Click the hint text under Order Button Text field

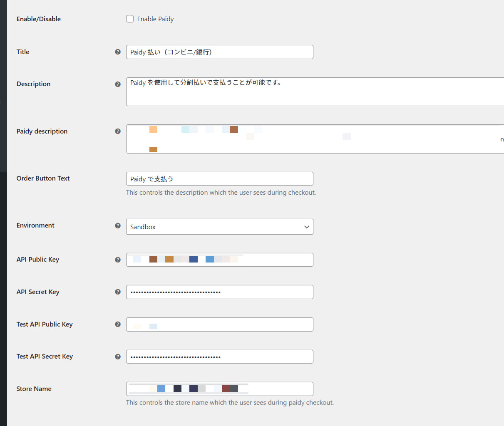click(221, 193)
